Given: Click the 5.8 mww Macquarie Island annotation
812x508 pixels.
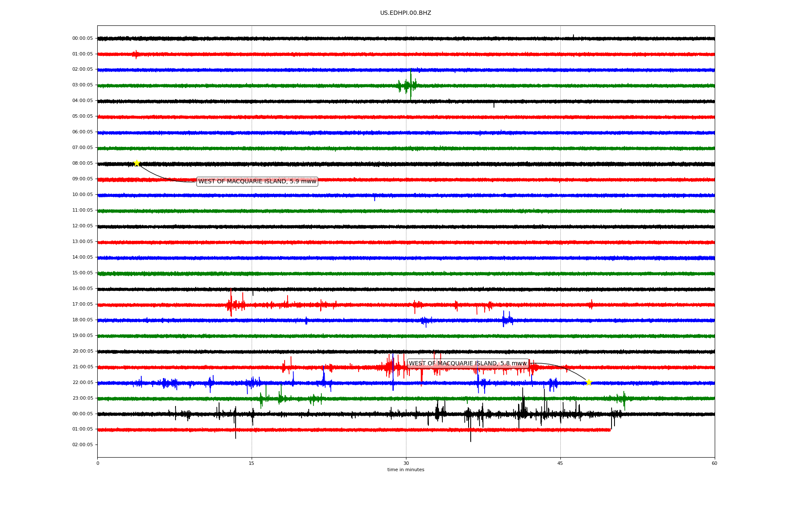Looking at the screenshot, I should pos(468,364).
